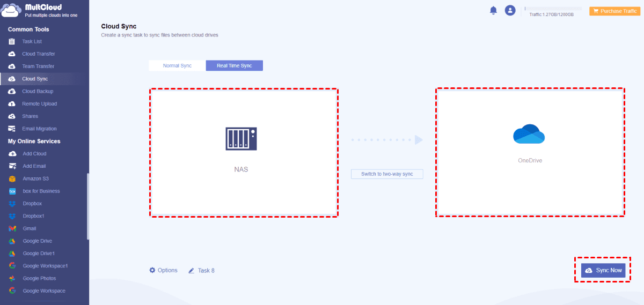The image size is (644, 305).
Task: Click the Traffic:1.27GB/1200GB text
Action: pos(552,14)
